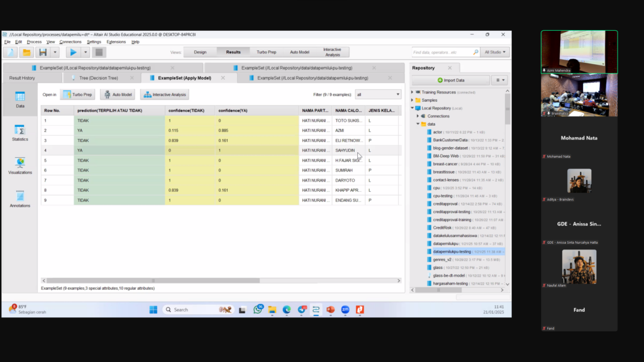Collapse the data folder in the Repository tree
The image size is (644, 362).
click(x=418, y=124)
